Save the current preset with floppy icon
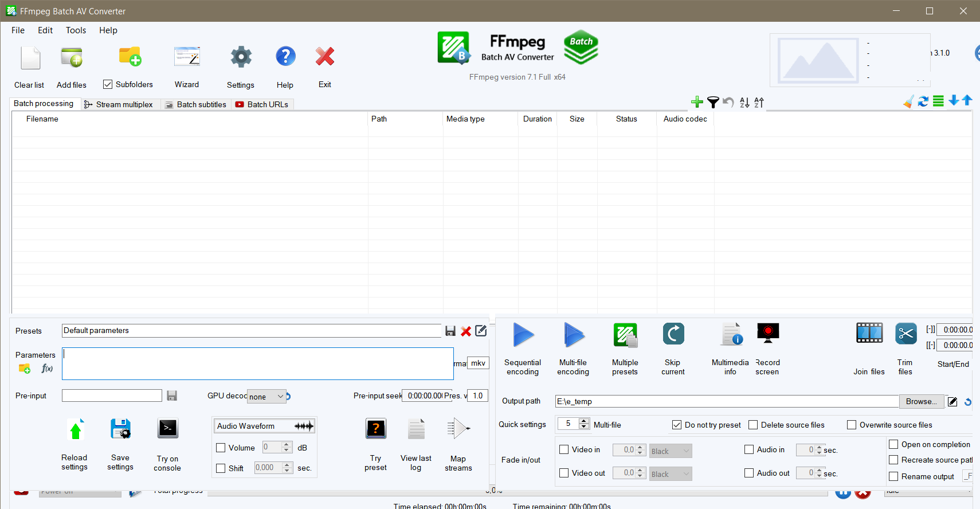 click(450, 331)
